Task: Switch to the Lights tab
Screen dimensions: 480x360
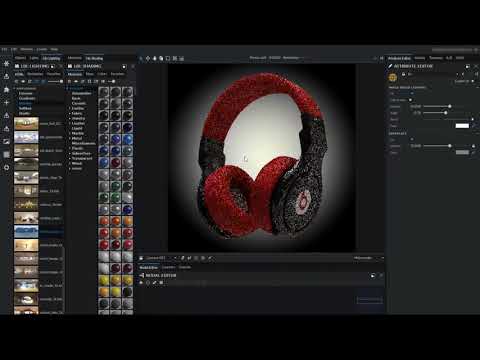Action: pos(34,58)
